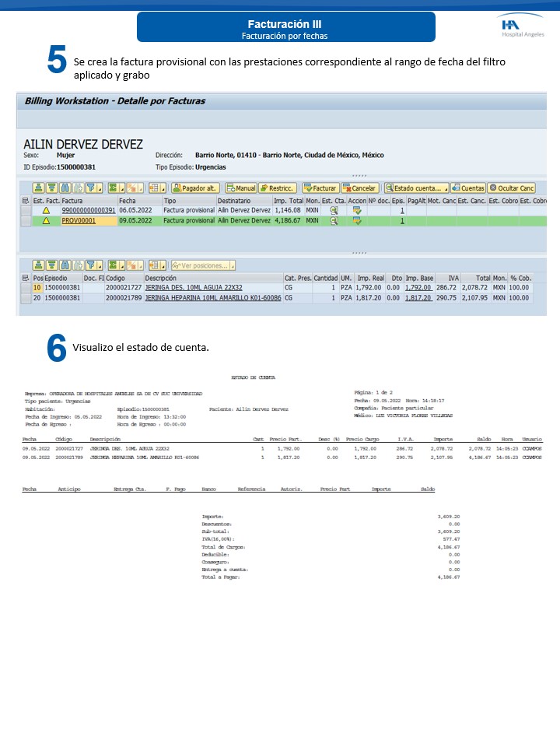Click the Cancelar button
Screen dimensions: 560x747
pyautogui.click(x=360, y=188)
